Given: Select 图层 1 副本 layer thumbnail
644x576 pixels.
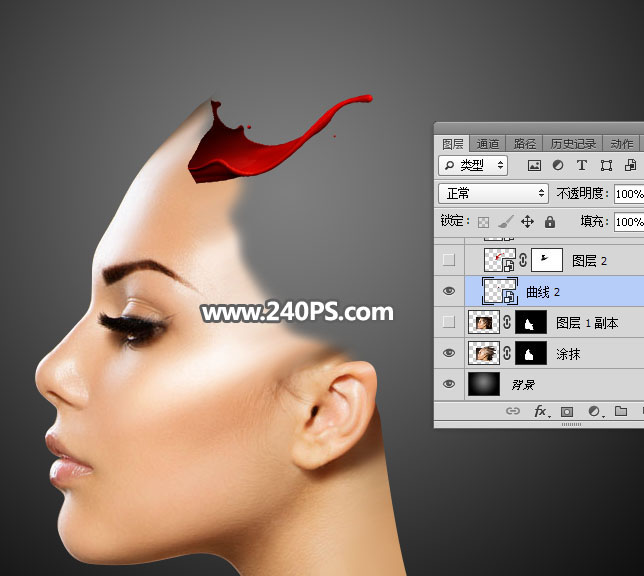Looking at the screenshot, I should tap(484, 322).
